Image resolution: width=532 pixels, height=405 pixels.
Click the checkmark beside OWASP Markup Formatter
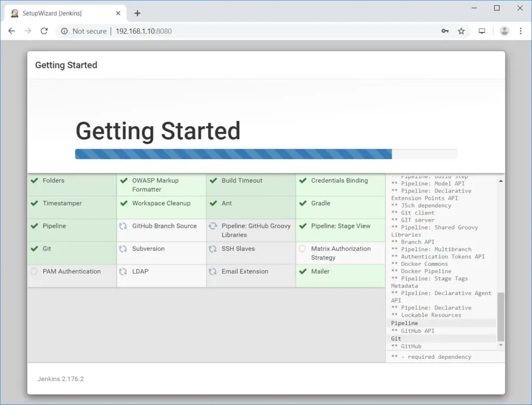tap(124, 181)
